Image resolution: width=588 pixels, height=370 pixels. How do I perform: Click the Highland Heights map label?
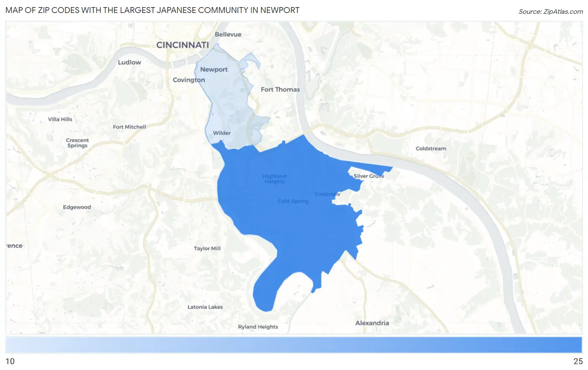click(x=274, y=179)
